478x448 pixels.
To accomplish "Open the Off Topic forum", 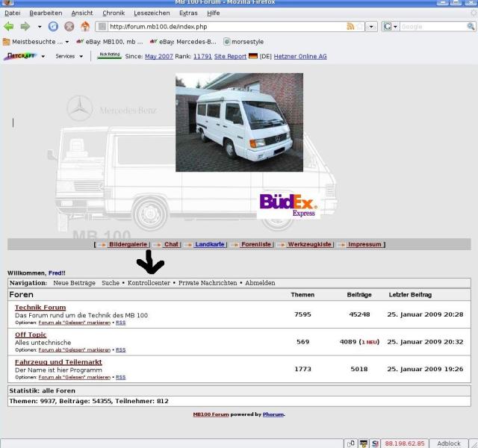I will [31, 335].
